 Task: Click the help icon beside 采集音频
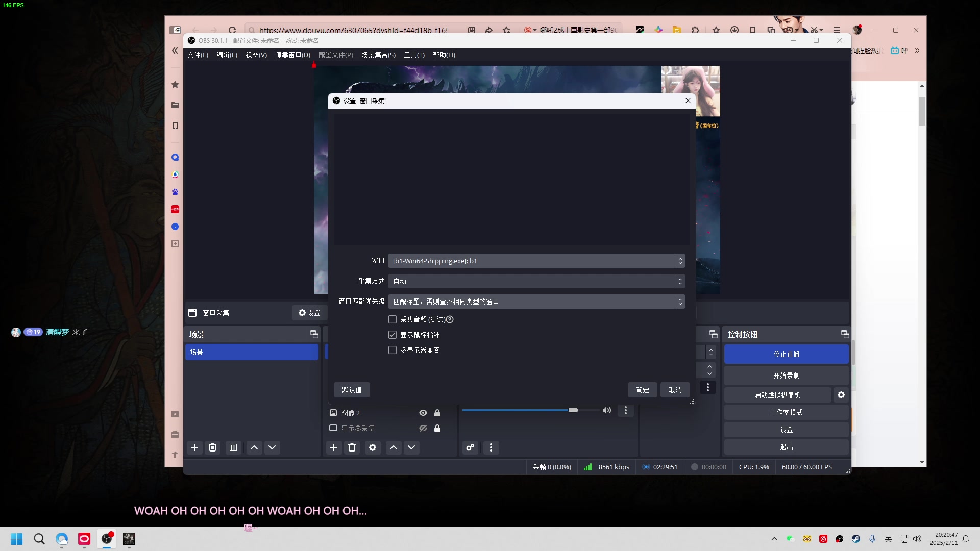click(x=450, y=319)
